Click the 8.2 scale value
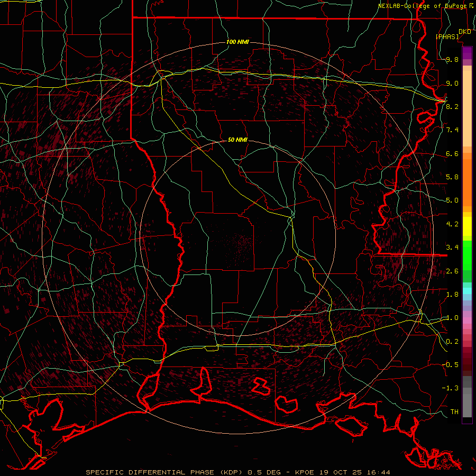476x476 pixels. point(452,106)
